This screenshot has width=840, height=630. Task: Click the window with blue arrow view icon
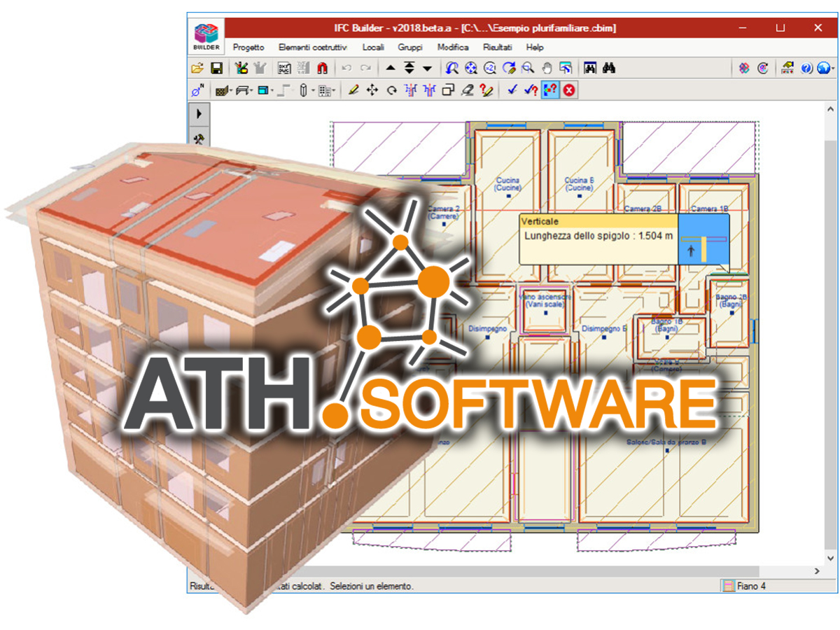pos(566,68)
